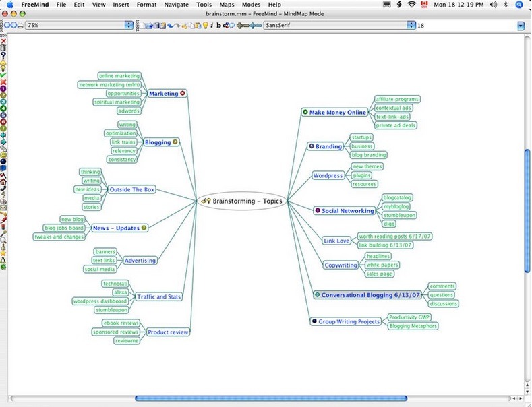This screenshot has width=532, height=407.
Task: Click the bold 'b' toolbar icon
Action: (218, 26)
